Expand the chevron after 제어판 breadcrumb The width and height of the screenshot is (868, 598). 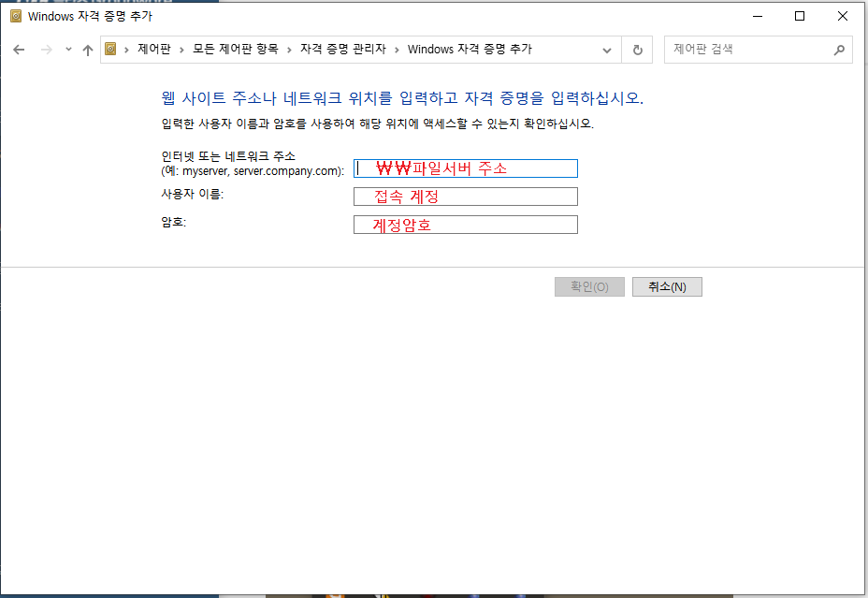point(185,50)
